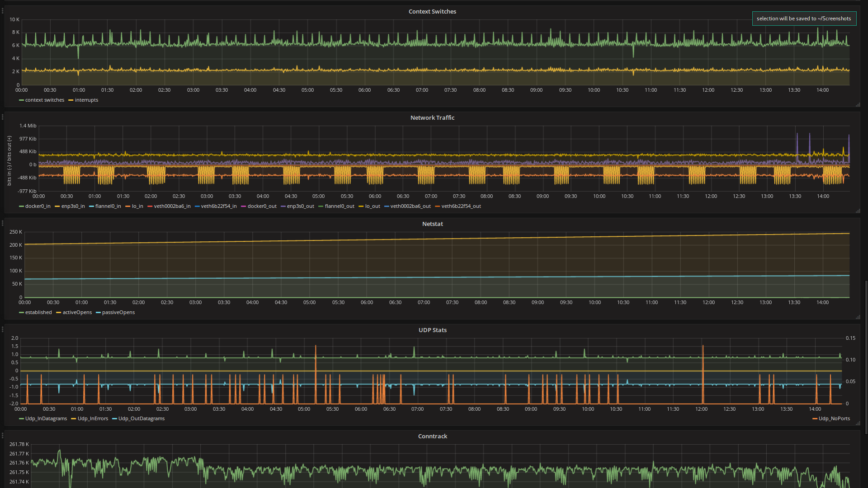The width and height of the screenshot is (868, 488).
Task: Toggle the interrupts series in legend
Action: click(x=86, y=100)
